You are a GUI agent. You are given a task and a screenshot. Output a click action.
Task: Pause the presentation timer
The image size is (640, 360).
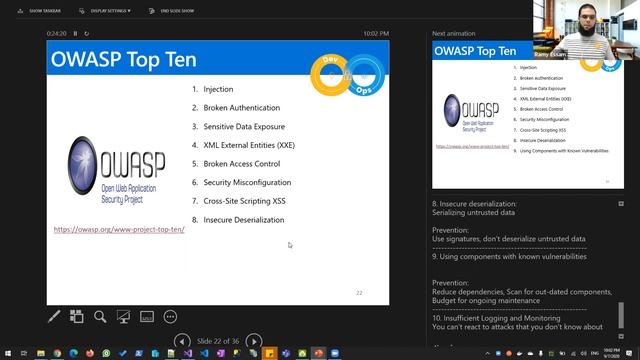76,33
